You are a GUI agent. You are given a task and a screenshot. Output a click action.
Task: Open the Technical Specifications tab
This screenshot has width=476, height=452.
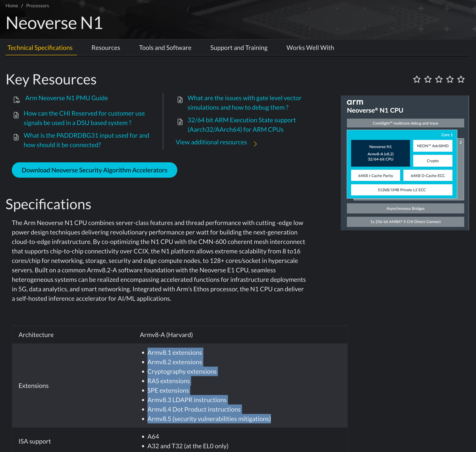(40, 48)
